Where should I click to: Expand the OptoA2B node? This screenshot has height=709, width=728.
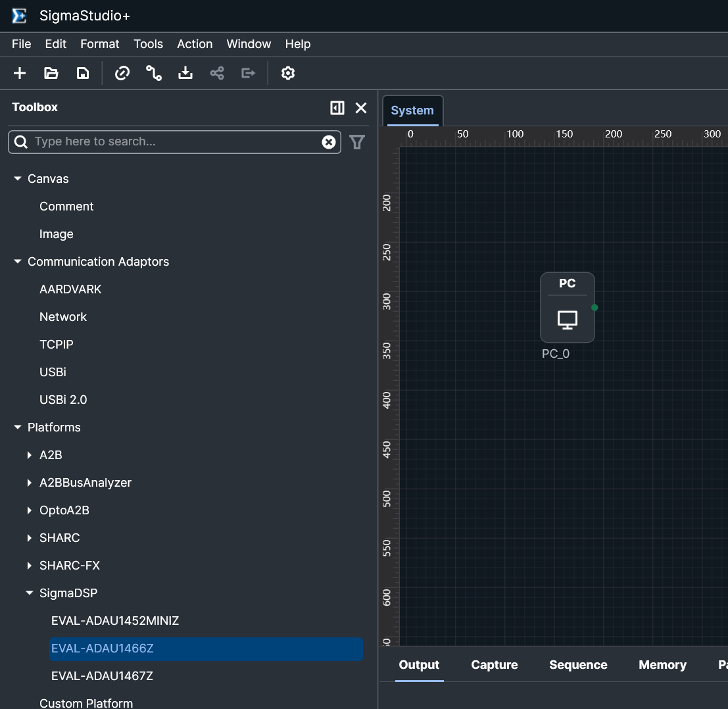(x=29, y=510)
